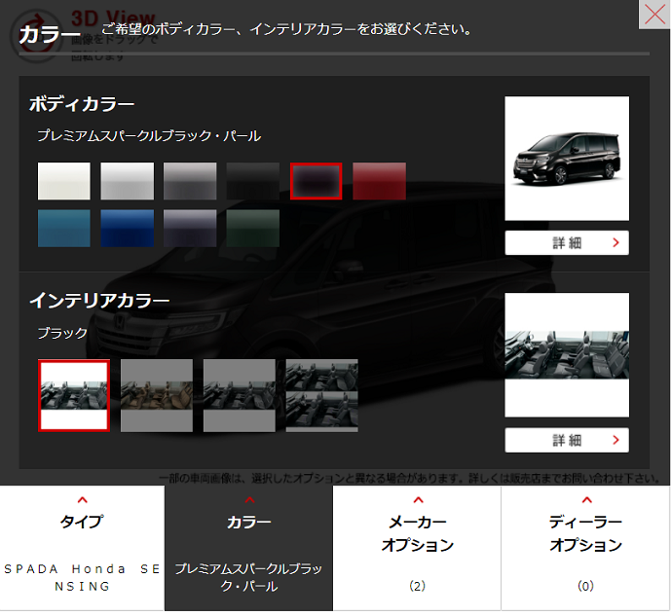
Task: Click the ブラック interior color label
Action: click(62, 333)
